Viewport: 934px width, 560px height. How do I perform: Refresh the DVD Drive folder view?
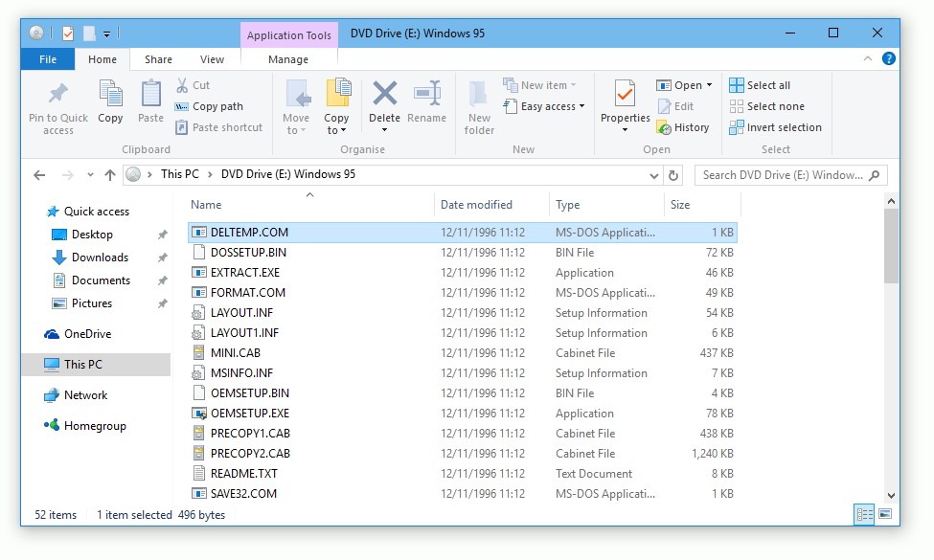point(673,175)
